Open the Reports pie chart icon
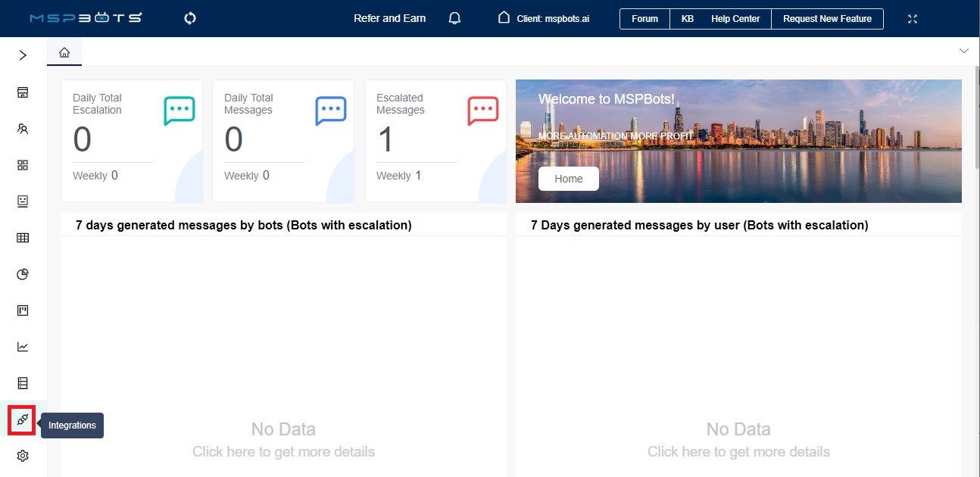The height and width of the screenshot is (477, 980). point(22,274)
